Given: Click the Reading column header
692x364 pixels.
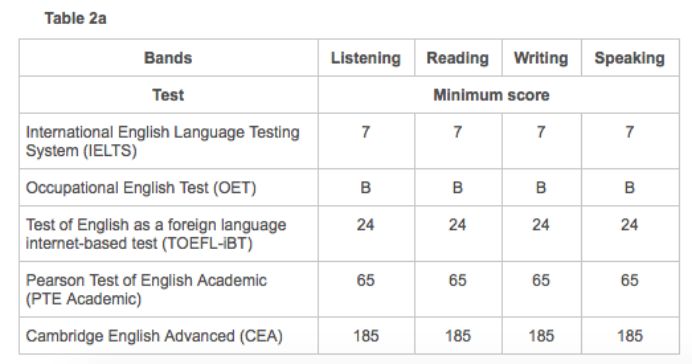Looking at the screenshot, I should (x=458, y=58).
